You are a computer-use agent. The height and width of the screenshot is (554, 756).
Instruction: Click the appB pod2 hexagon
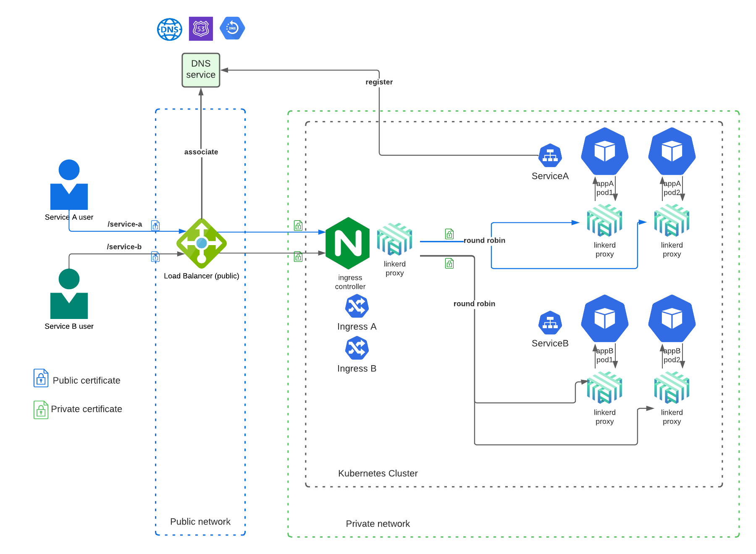[x=672, y=319]
